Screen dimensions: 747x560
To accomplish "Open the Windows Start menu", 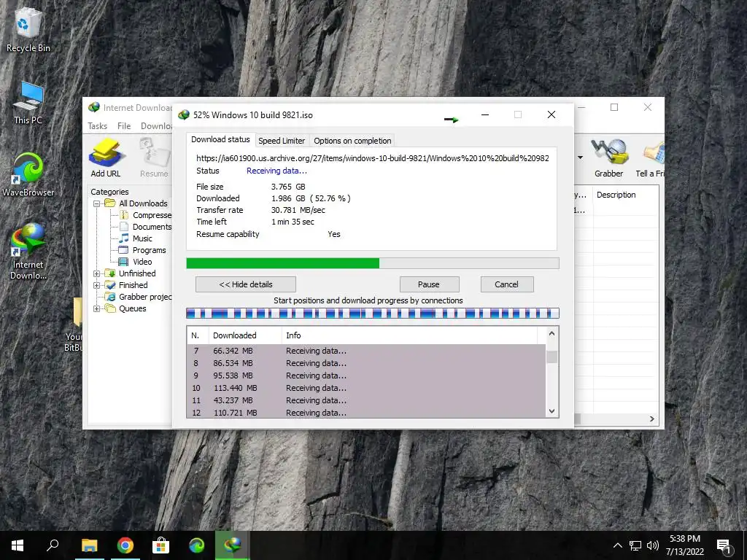I will [18, 545].
